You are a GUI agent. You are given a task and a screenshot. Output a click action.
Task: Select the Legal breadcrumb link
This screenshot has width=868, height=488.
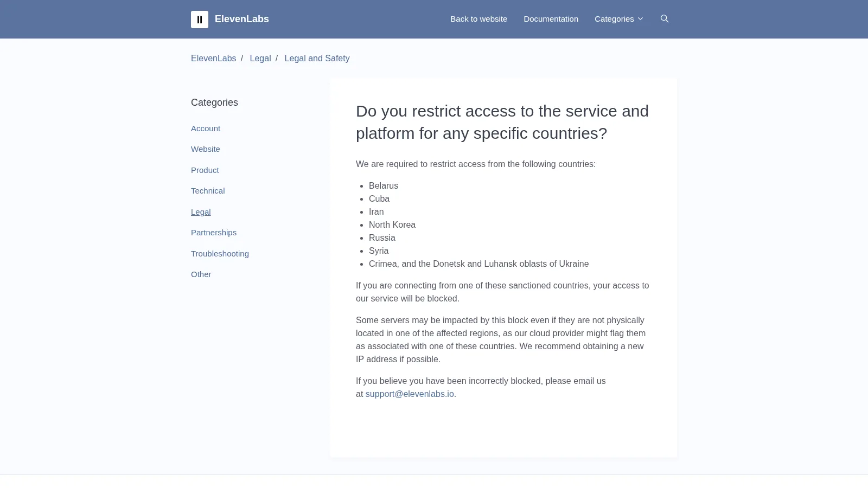pos(260,59)
